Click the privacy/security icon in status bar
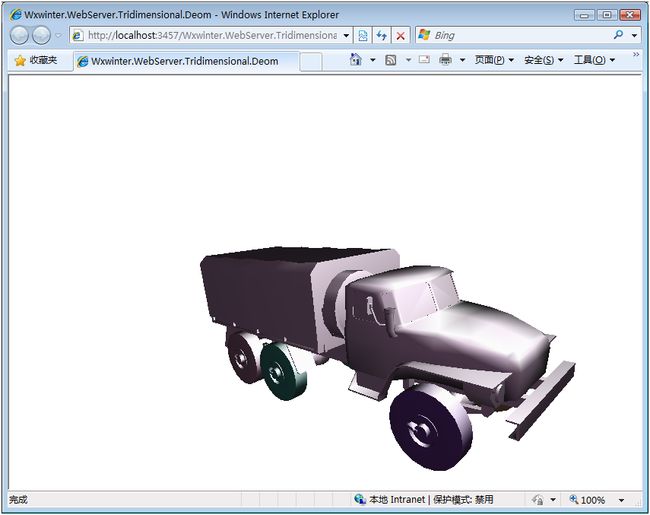 coord(538,500)
